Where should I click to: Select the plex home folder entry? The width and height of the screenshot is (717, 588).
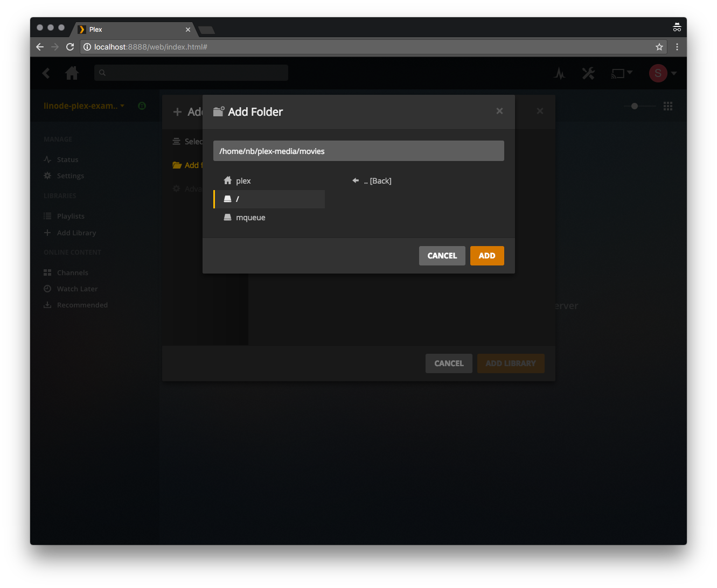click(243, 181)
